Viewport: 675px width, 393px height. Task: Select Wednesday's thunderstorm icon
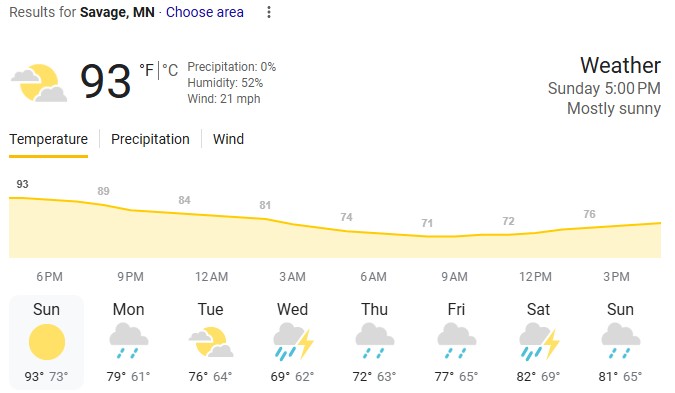(x=294, y=342)
